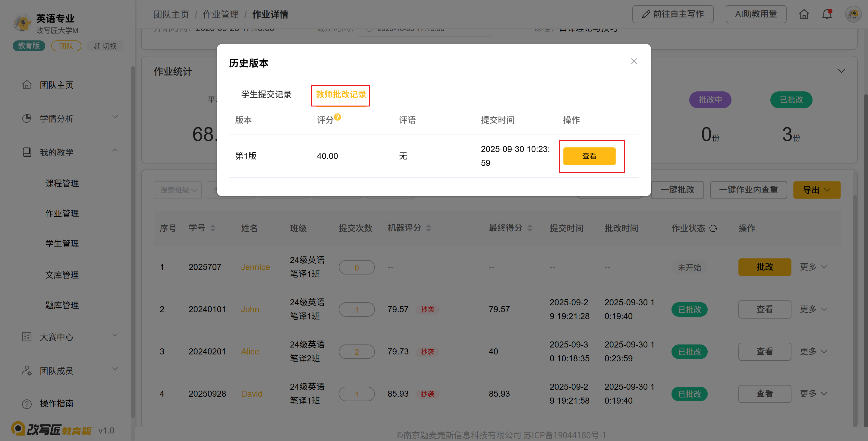868x441 pixels.
Task: Click the home icon in top bar
Action: pyautogui.click(x=804, y=14)
